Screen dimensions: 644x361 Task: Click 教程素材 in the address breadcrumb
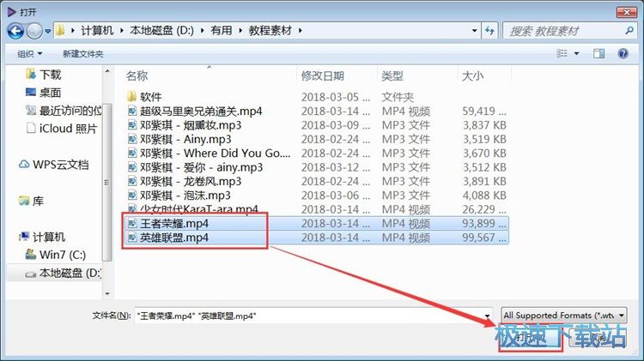(x=270, y=31)
